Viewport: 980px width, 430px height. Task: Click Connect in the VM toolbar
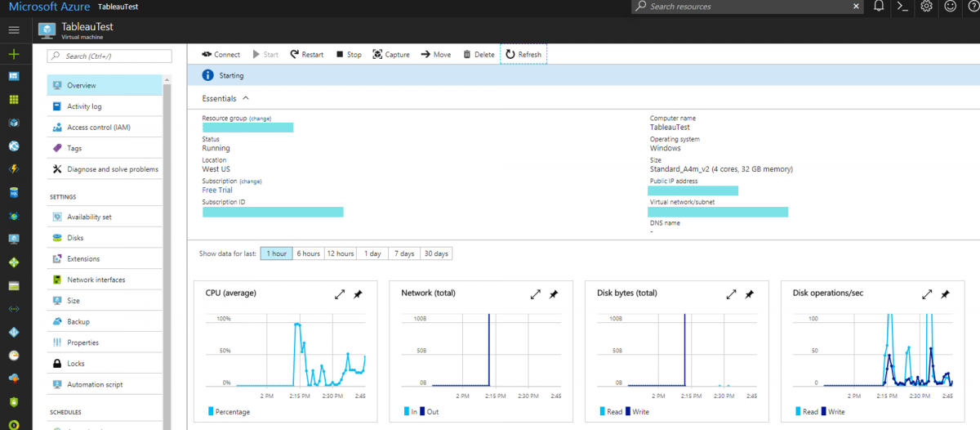220,55
